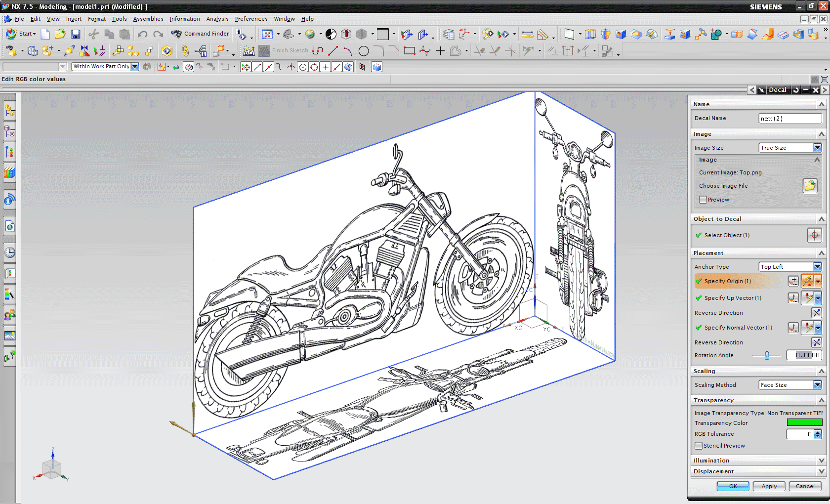Click the green Transparency Color swatch
Image resolution: width=830 pixels, height=504 pixels.
pos(804,422)
